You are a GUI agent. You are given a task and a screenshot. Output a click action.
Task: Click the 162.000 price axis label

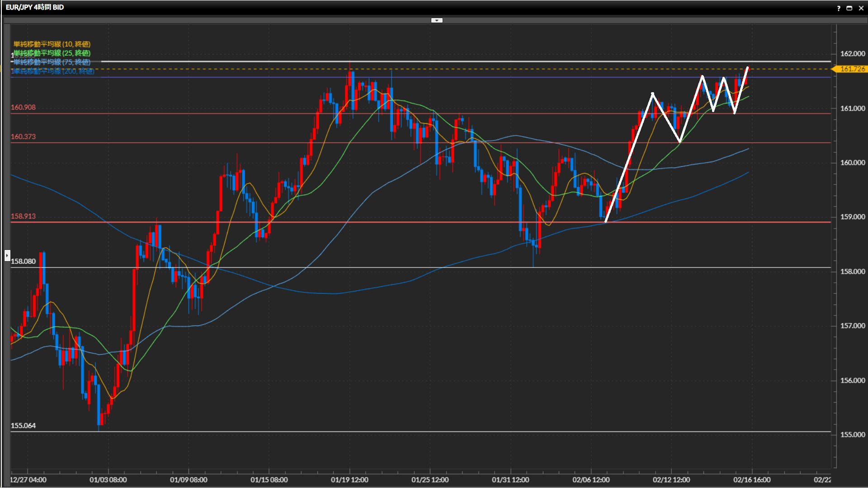point(852,54)
